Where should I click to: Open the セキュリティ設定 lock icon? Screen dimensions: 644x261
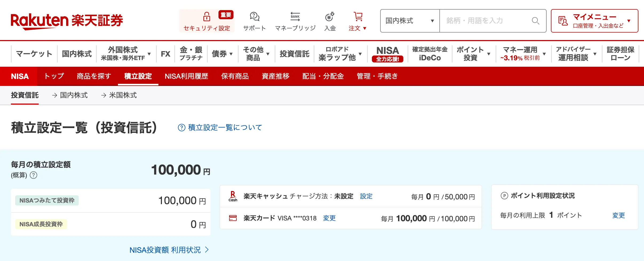(x=207, y=17)
